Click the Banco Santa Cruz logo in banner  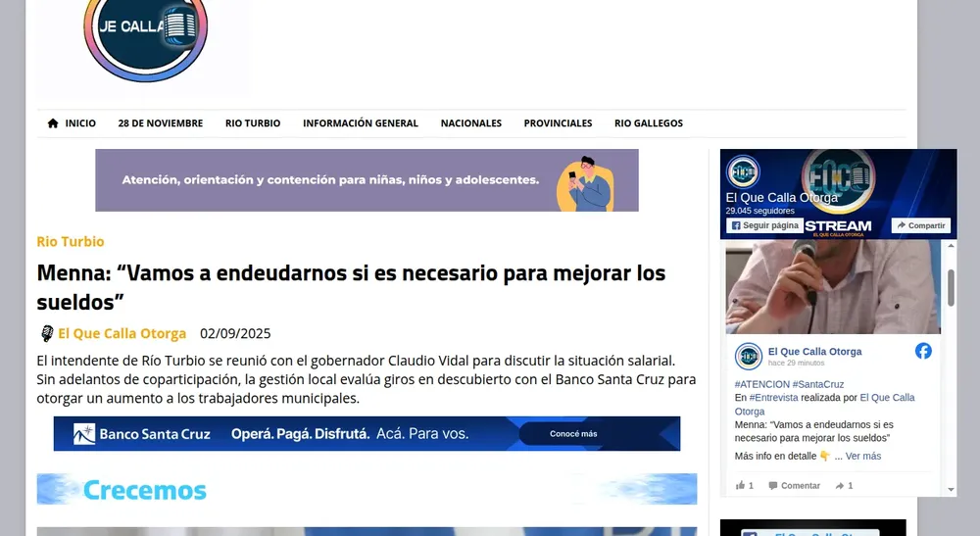coord(142,433)
